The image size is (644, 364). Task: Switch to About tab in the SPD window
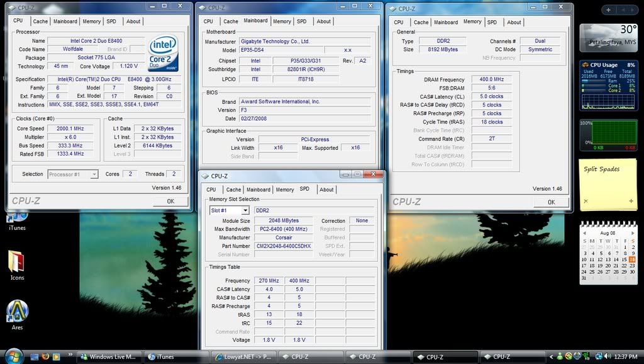pyautogui.click(x=326, y=190)
